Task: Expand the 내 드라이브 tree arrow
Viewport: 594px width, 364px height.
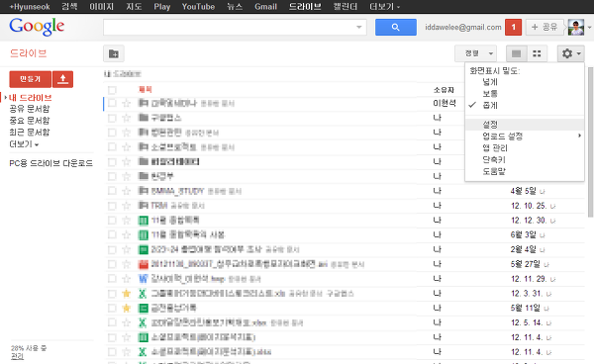Action: (x=5, y=98)
